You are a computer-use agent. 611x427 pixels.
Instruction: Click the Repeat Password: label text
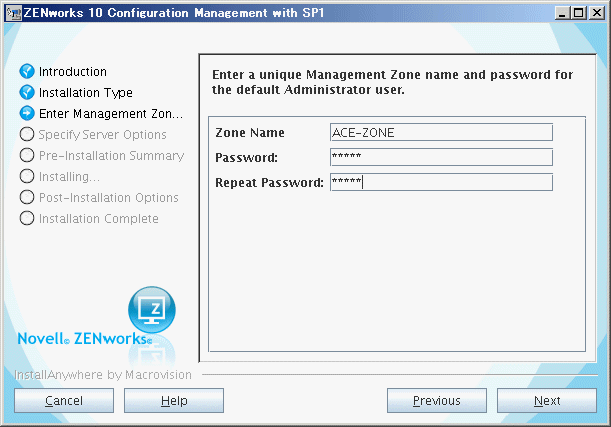[269, 183]
